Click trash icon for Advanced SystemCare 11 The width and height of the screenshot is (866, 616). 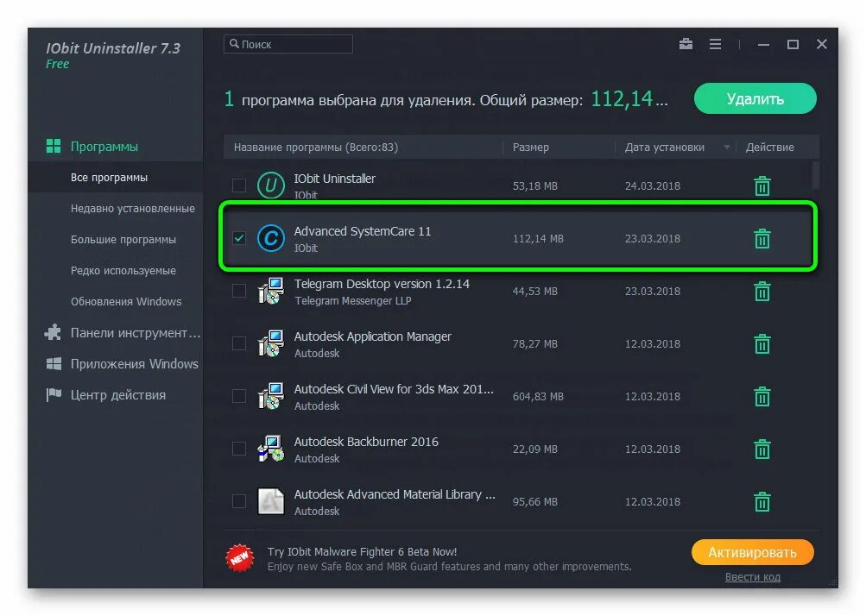coord(762,238)
